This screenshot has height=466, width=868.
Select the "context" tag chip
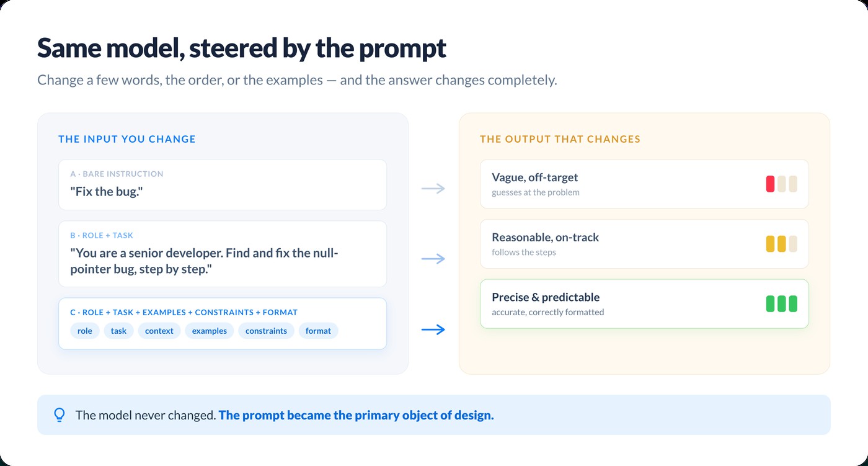(x=159, y=331)
